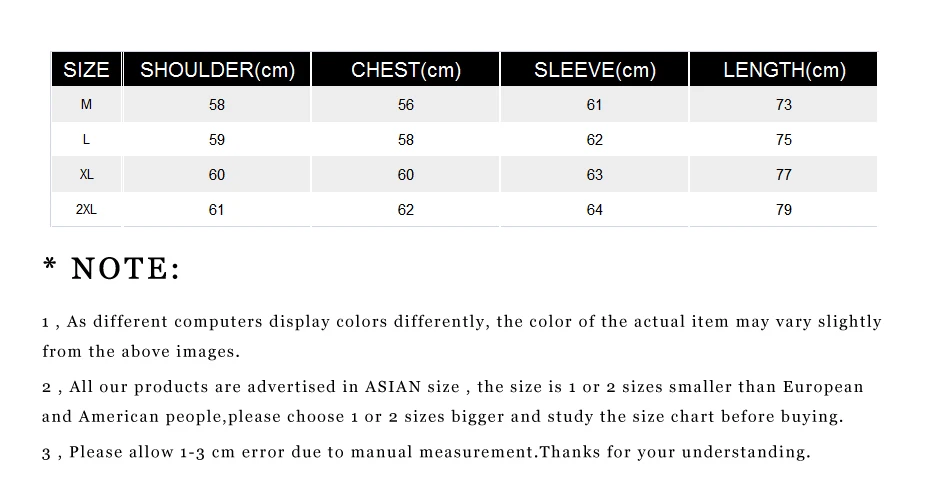Screen dimensions: 930x488
Task: Select the SLEEVE(cm) column header
Action: pyautogui.click(x=594, y=69)
